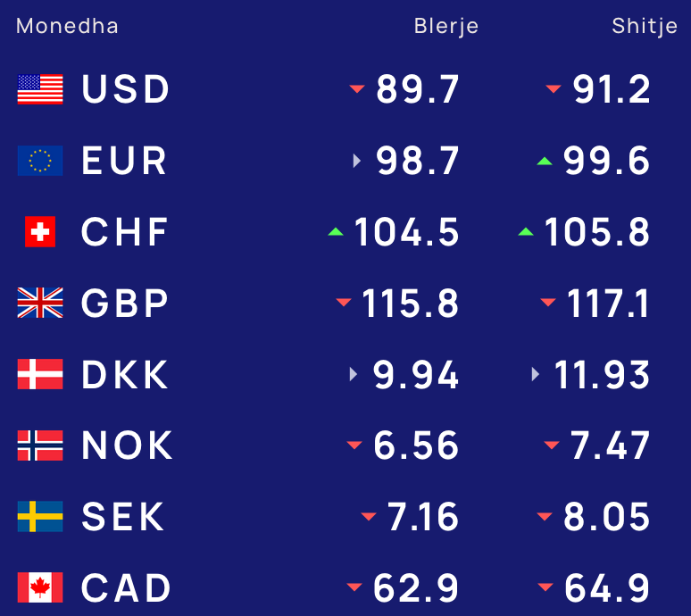The width and height of the screenshot is (691, 616).
Task: Click the CAD selling rate 64.9
Action: click(x=607, y=587)
